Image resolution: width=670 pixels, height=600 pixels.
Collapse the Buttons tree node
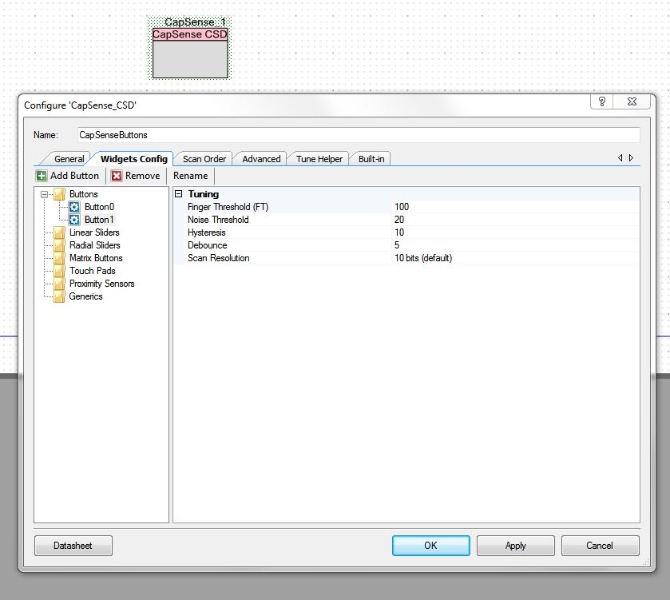(45, 194)
